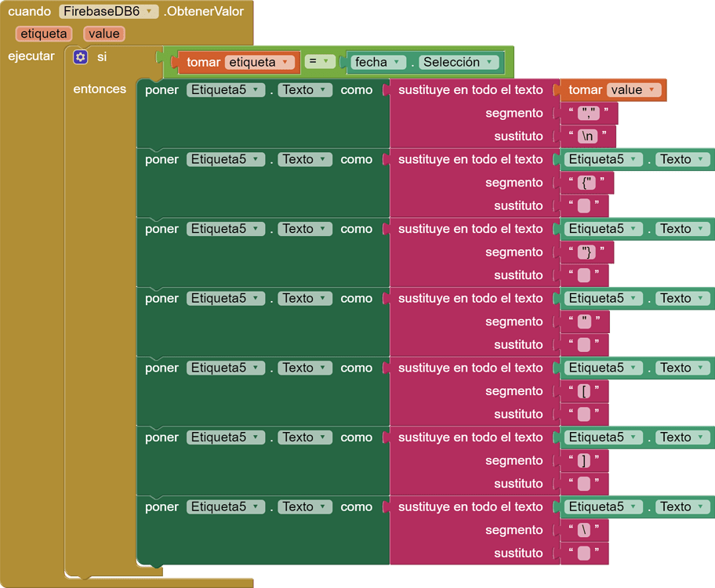
Task: Edit the "} segmento text field
Action: 586,252
